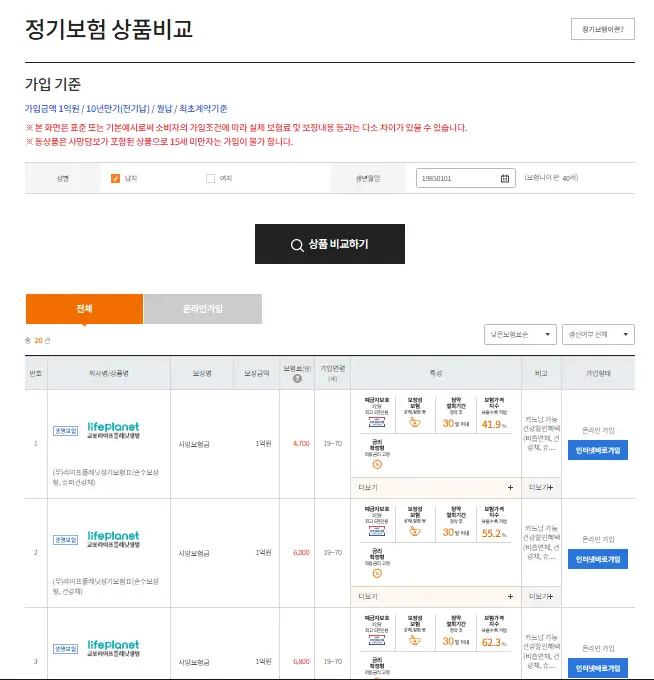
Task: Click the 금리확정형 percent icon in row 1
Action: point(377,464)
